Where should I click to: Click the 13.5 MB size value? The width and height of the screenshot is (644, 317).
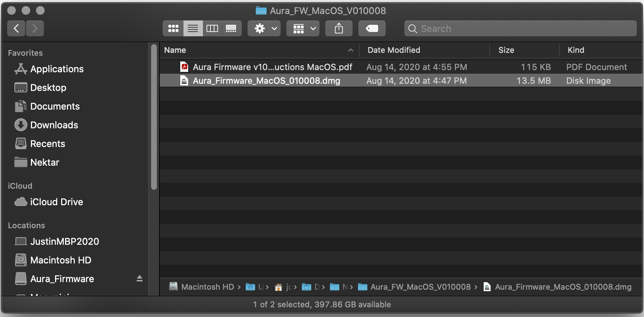coord(534,81)
